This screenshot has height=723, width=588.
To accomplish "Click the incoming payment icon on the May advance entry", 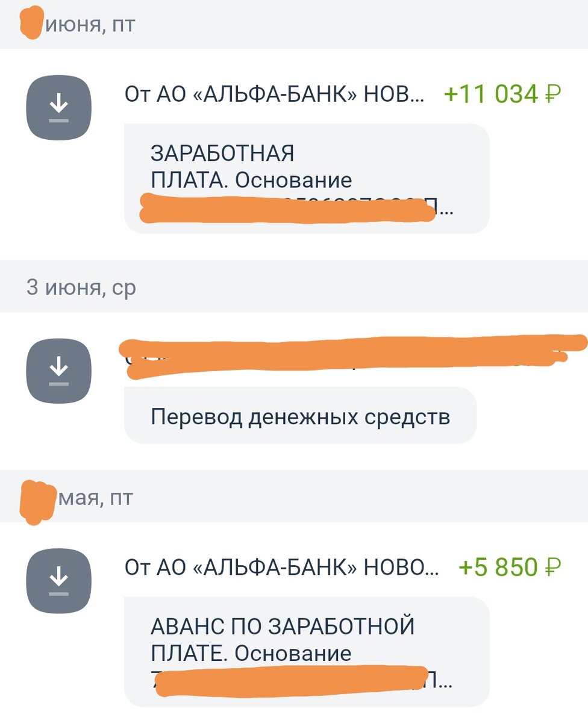I will [58, 580].
